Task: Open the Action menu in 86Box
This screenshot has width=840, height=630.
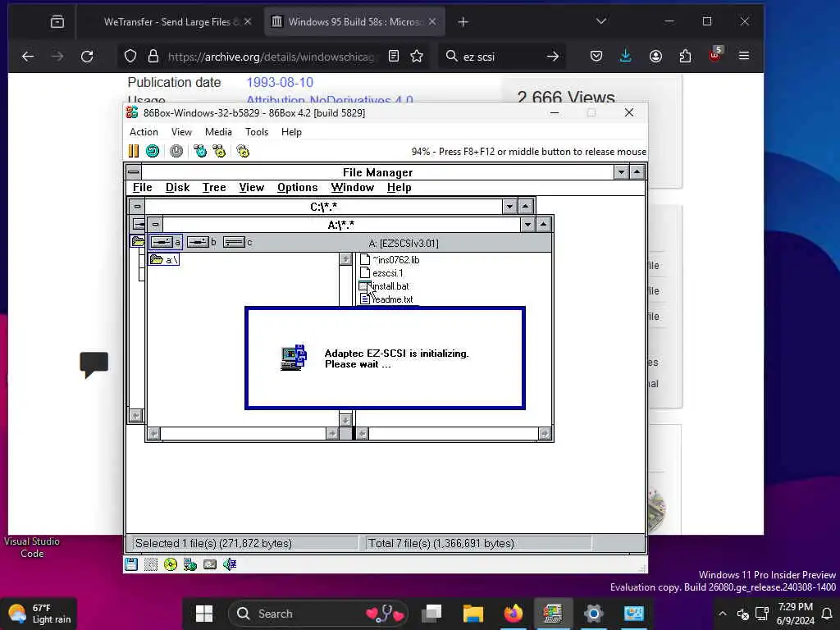Action: click(x=144, y=132)
